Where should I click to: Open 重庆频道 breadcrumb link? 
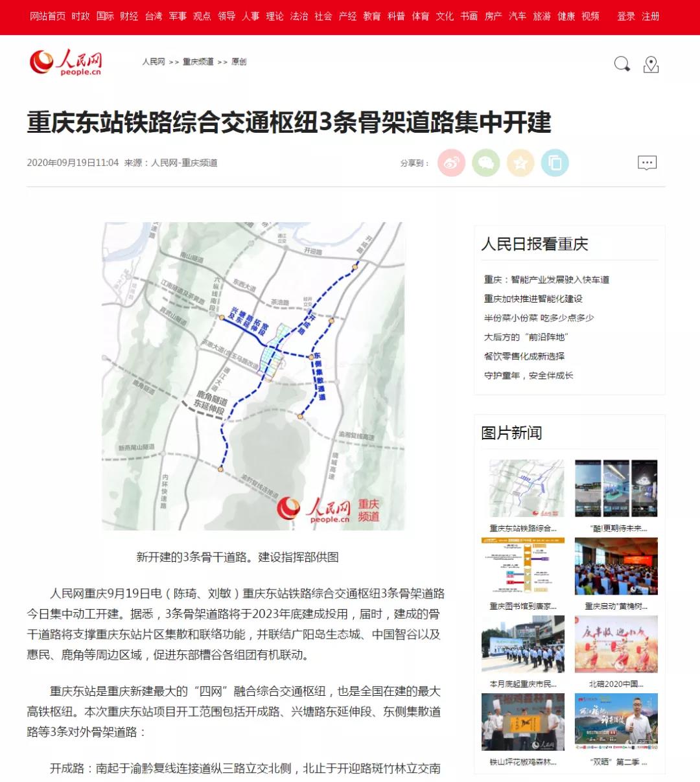198,62
